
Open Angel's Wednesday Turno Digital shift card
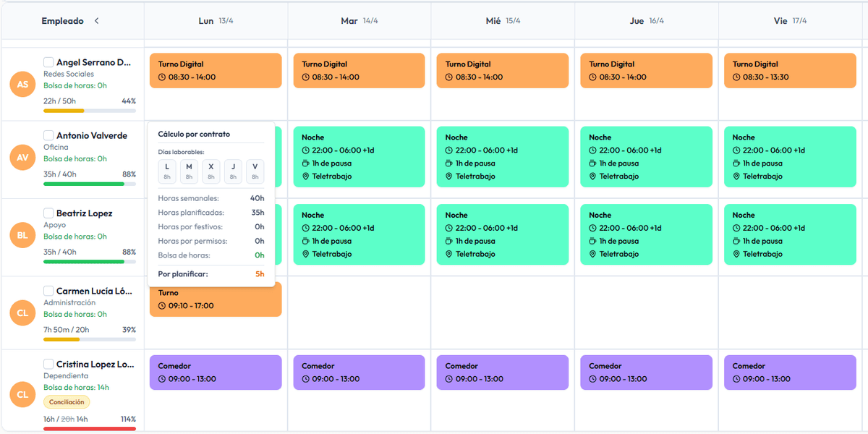[x=503, y=71]
